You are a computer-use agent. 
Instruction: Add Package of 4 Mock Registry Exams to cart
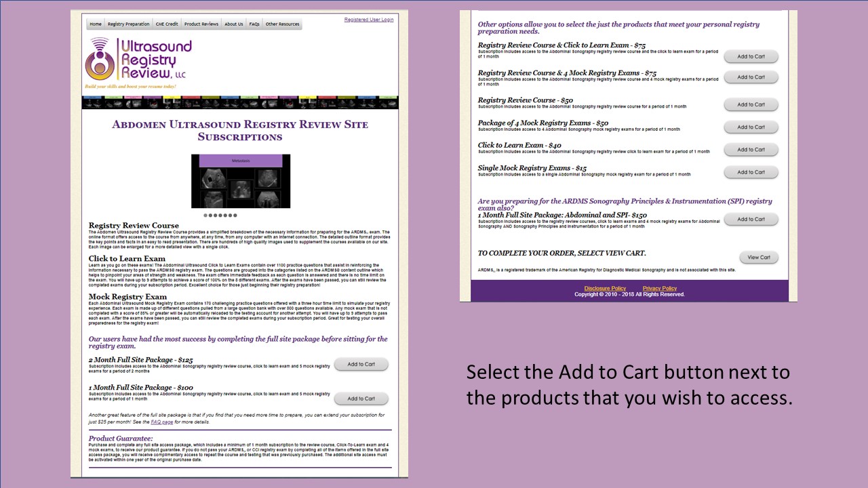pos(751,127)
